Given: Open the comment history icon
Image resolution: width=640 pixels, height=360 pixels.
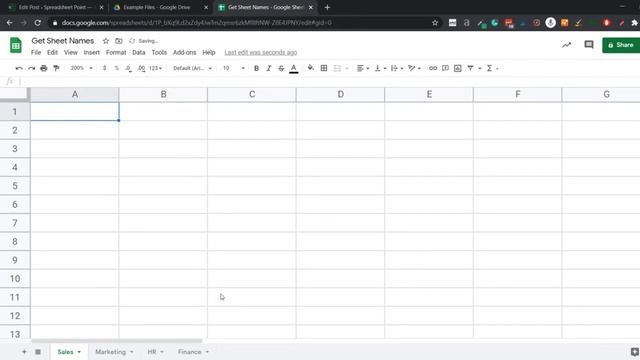Looking at the screenshot, I should point(589,44).
